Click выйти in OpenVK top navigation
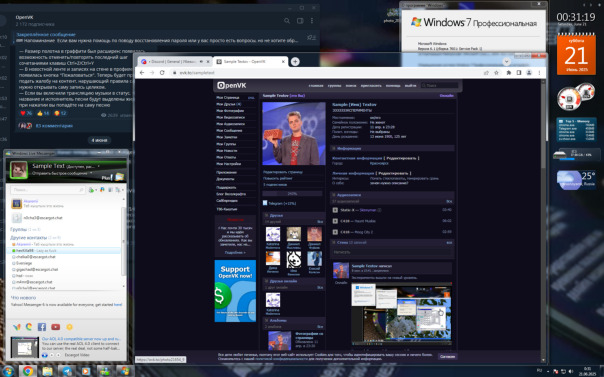The height and width of the screenshot is (377, 604). (410, 85)
